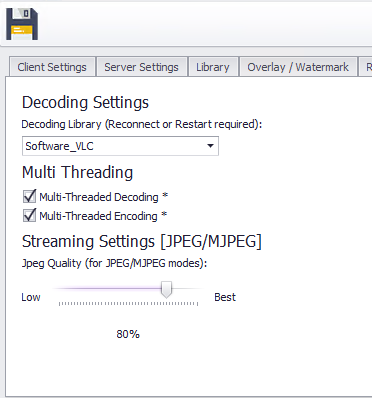Click the Decoding Library label text
The width and height of the screenshot is (372, 398).
tap(142, 124)
